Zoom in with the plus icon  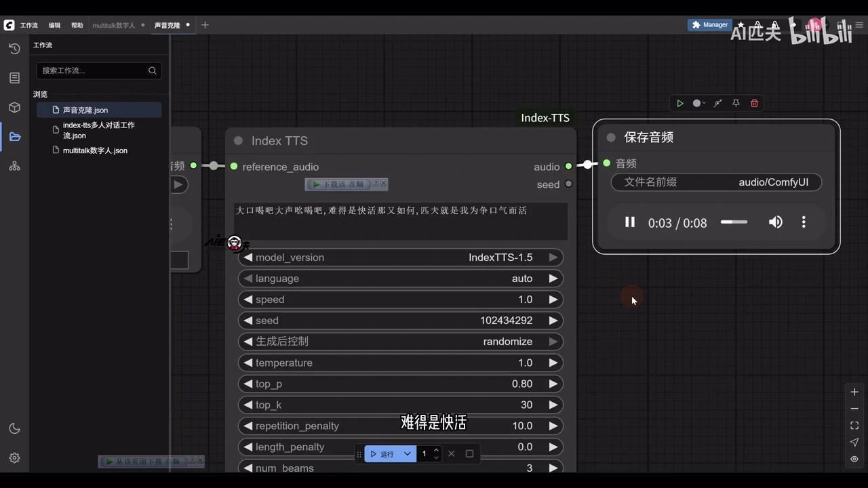pyautogui.click(x=854, y=392)
